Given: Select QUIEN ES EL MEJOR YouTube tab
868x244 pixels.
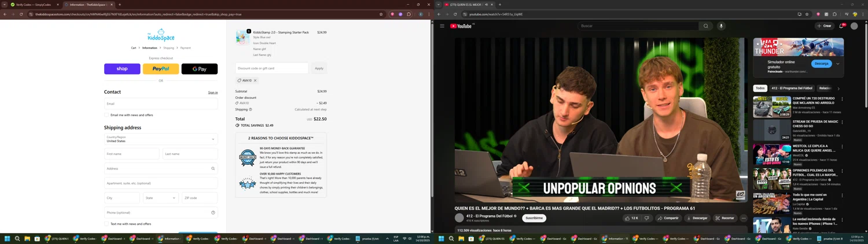Looking at the screenshot, I should tap(469, 5).
